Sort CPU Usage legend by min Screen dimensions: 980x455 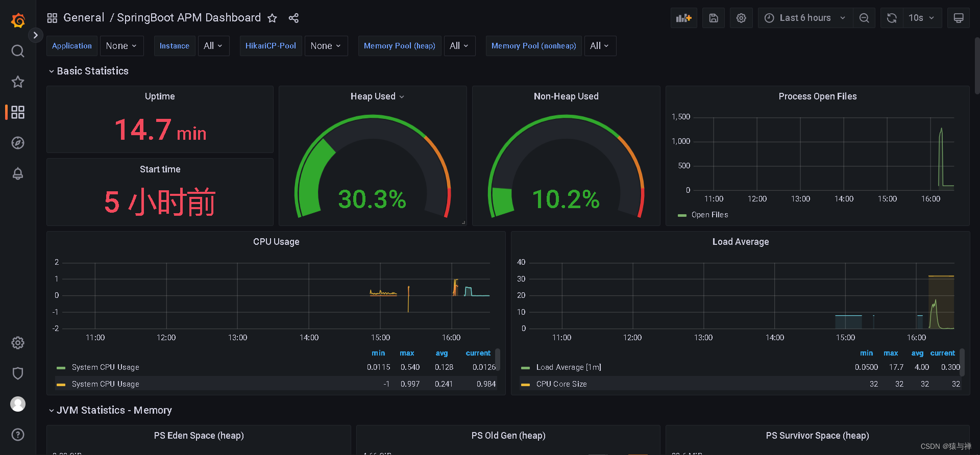[x=378, y=353]
